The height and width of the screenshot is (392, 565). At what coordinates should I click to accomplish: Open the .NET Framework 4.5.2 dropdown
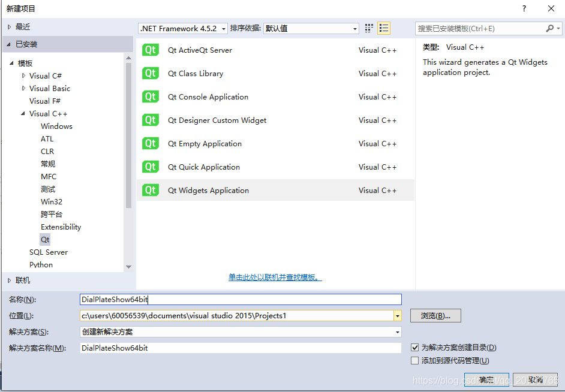point(183,28)
